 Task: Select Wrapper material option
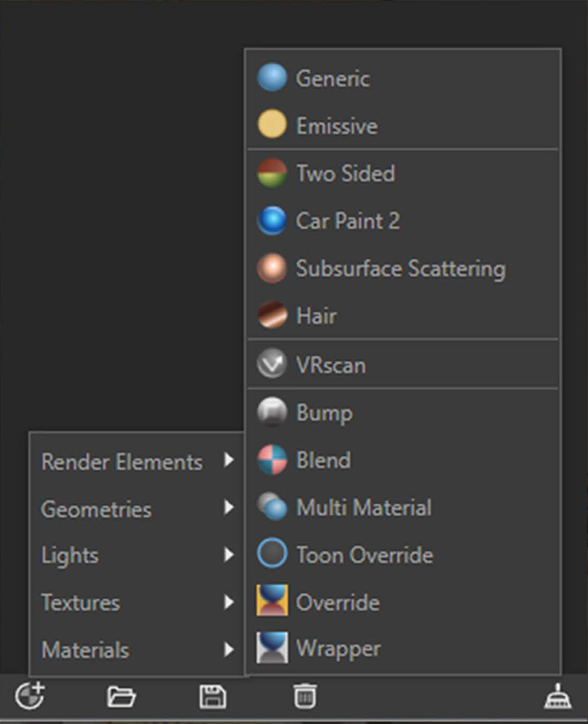pos(338,648)
